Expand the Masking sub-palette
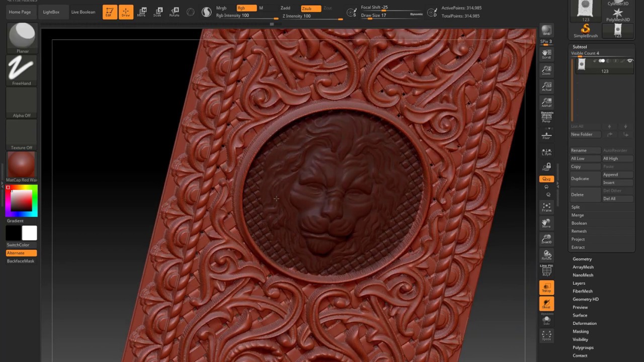Screen dimensions: 644x362 [581, 331]
